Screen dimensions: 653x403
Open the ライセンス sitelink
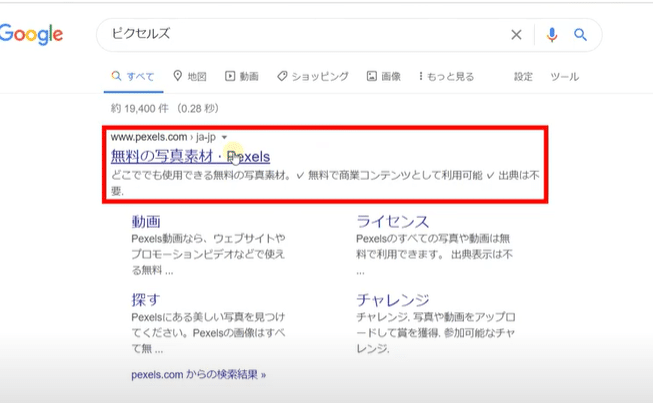point(392,221)
